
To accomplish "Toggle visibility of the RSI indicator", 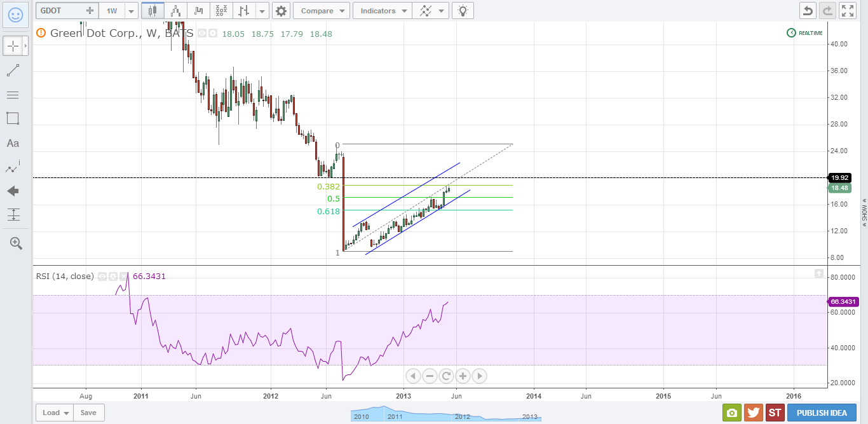I will [102, 277].
